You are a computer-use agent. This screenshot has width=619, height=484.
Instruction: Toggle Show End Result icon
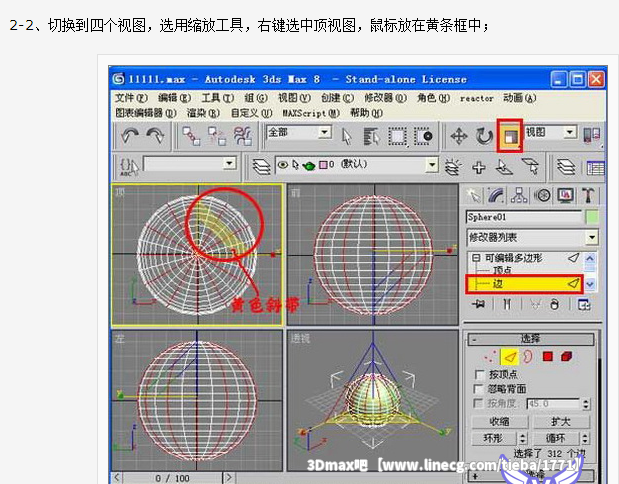(507, 304)
